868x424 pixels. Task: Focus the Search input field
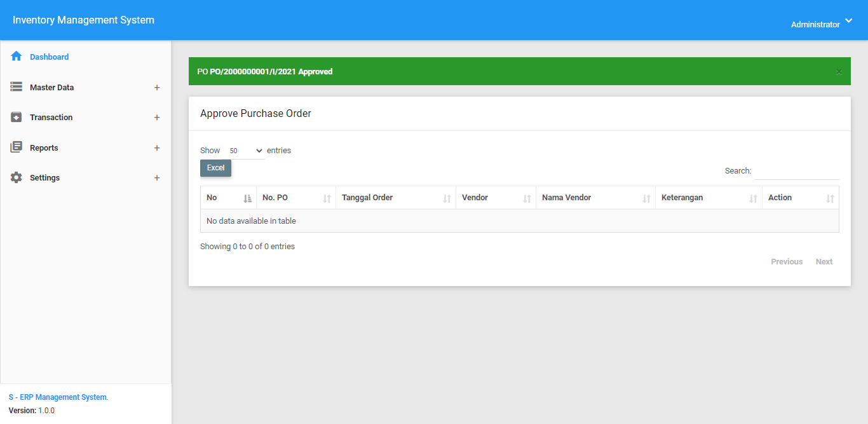pyautogui.click(x=797, y=171)
